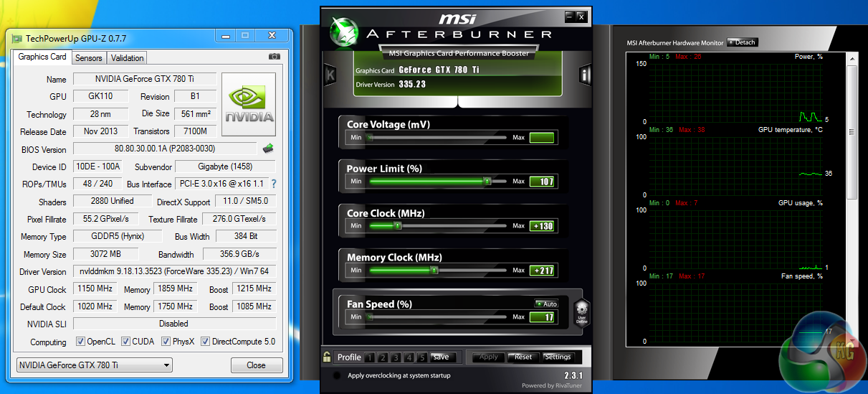Open the Afterburner info i button
868x394 pixels.
coord(586,74)
